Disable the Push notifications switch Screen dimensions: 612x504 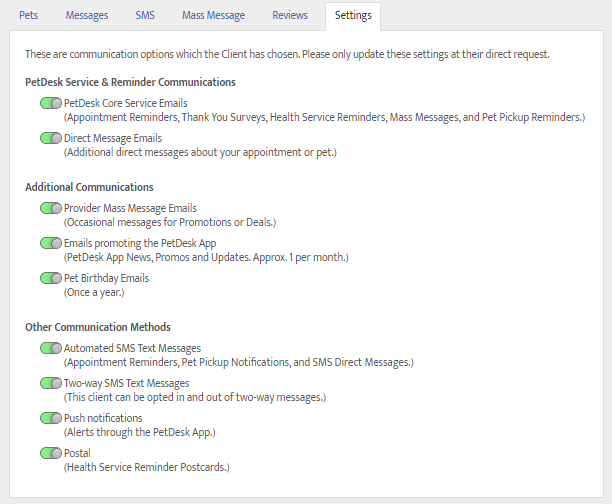point(51,418)
